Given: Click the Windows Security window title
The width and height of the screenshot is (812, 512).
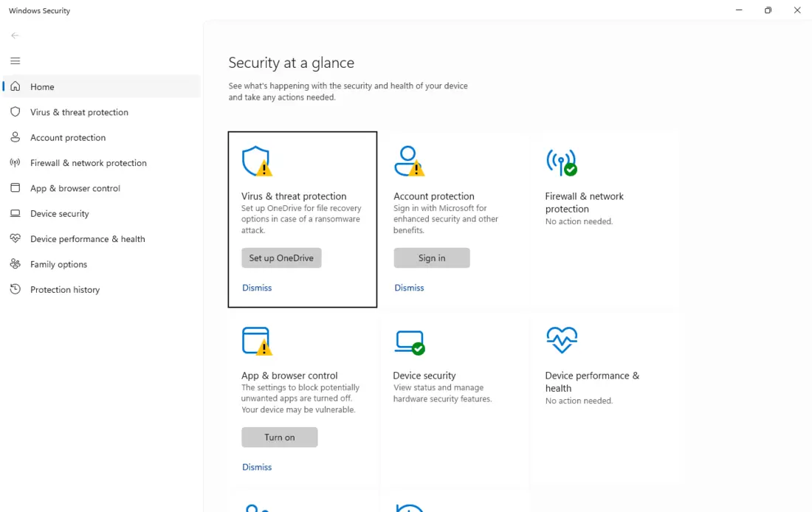Looking at the screenshot, I should point(39,10).
